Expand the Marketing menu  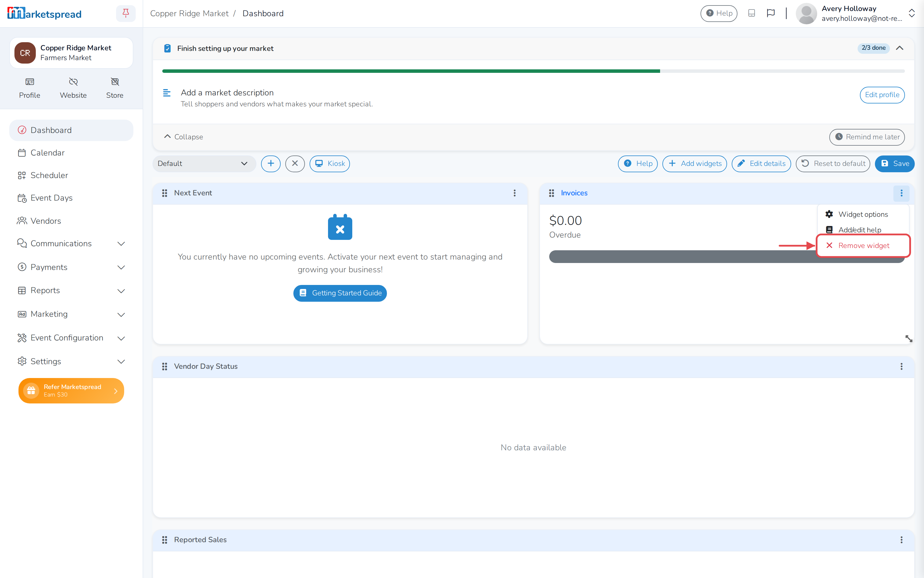(71, 314)
